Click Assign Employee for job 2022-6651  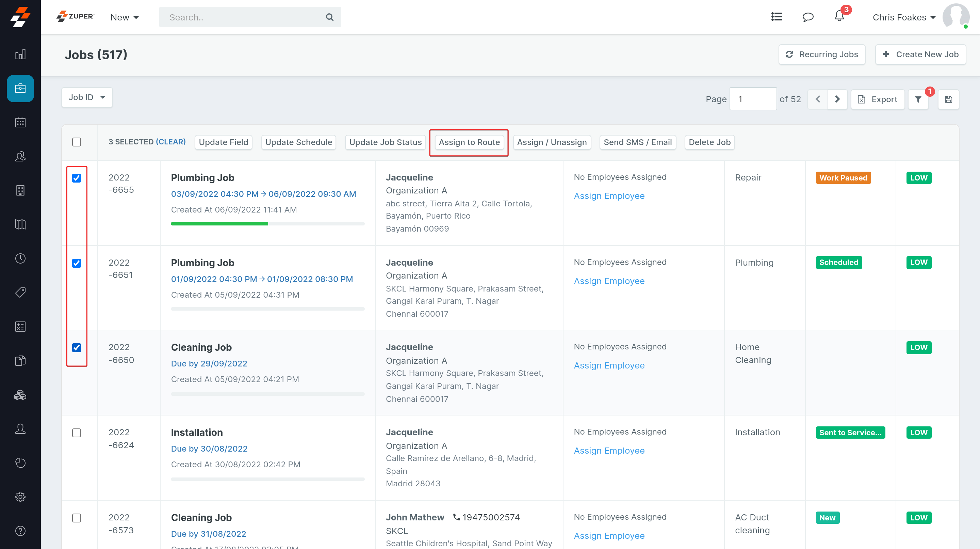609,281
